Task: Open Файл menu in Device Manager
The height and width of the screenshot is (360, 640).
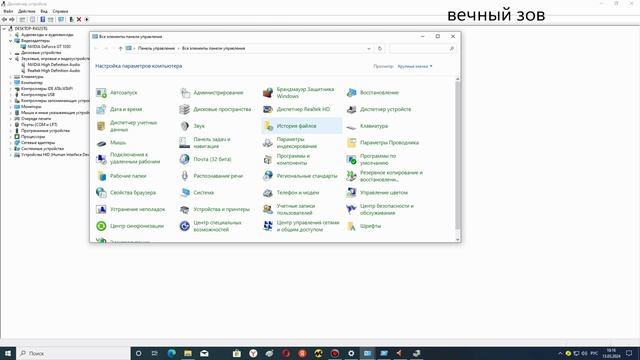Action: coord(8,11)
